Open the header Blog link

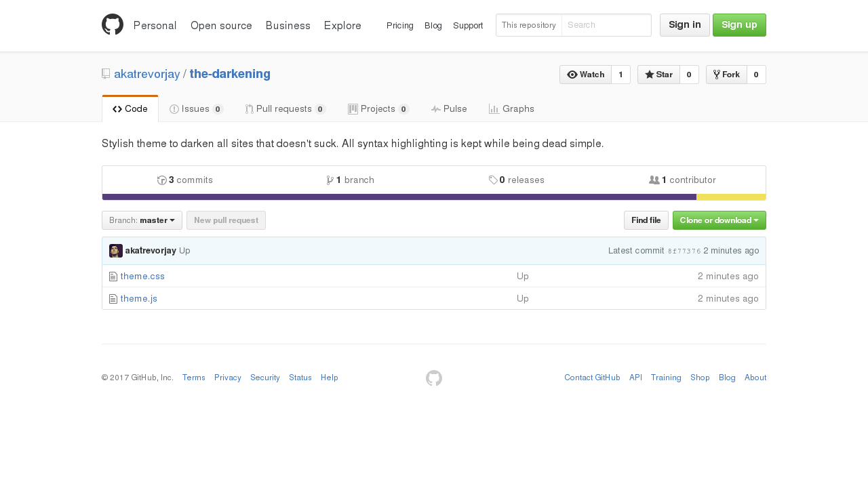[x=433, y=26]
